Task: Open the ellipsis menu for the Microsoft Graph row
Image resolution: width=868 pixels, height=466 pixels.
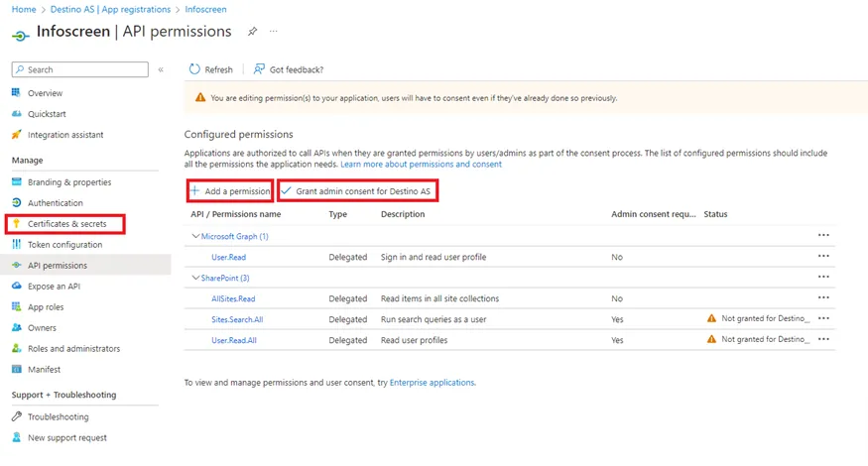Action: click(823, 235)
